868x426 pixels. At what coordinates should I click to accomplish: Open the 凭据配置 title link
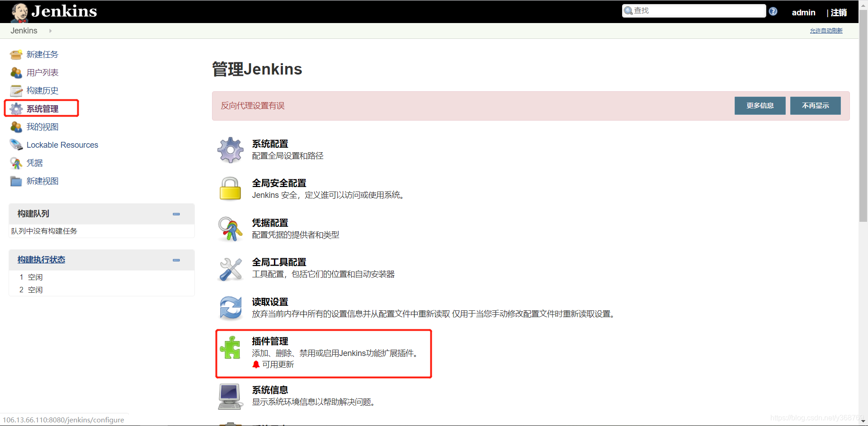point(270,223)
